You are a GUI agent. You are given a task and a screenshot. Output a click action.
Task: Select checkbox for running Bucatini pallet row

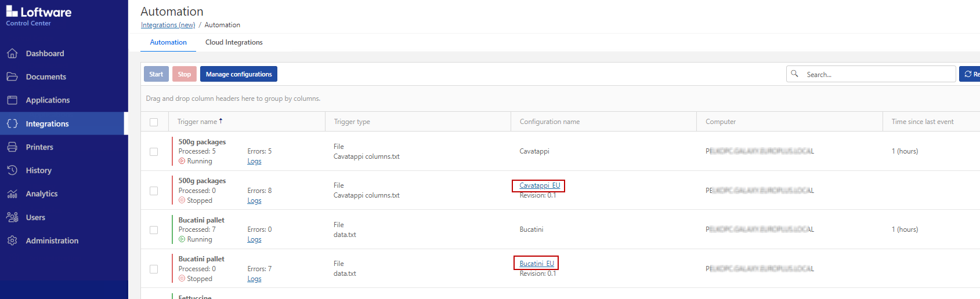pyautogui.click(x=154, y=230)
